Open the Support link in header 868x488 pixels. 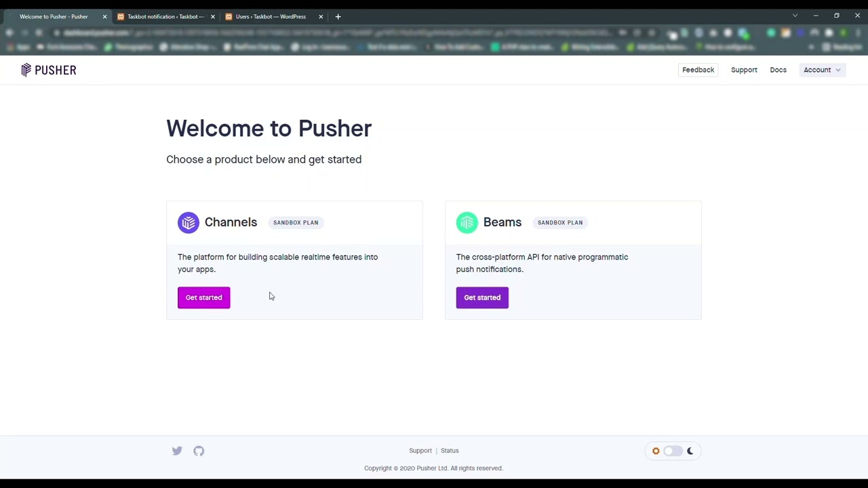(x=744, y=70)
